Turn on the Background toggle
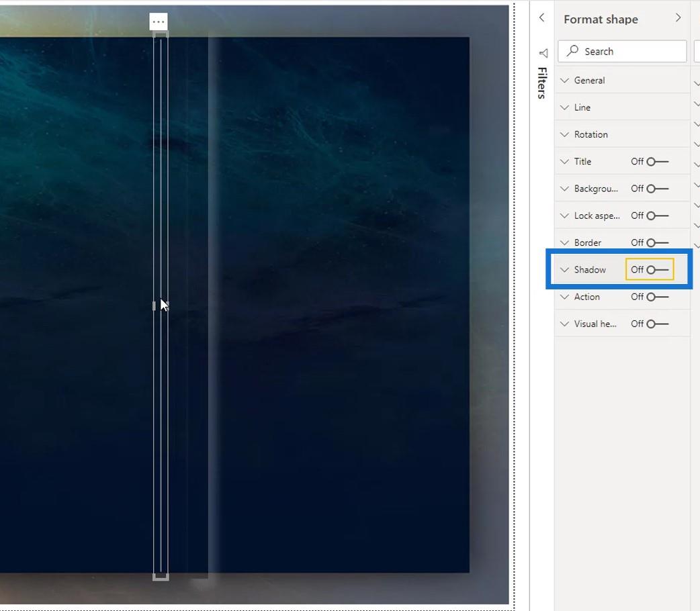 (x=657, y=189)
